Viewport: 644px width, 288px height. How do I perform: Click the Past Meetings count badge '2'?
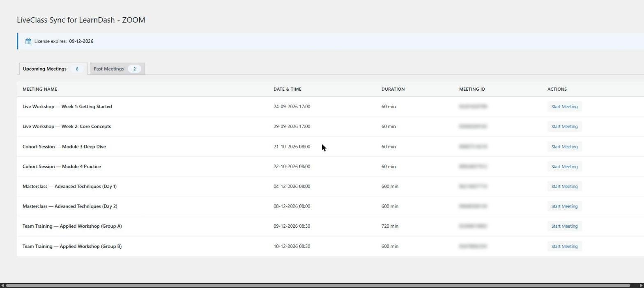click(134, 69)
